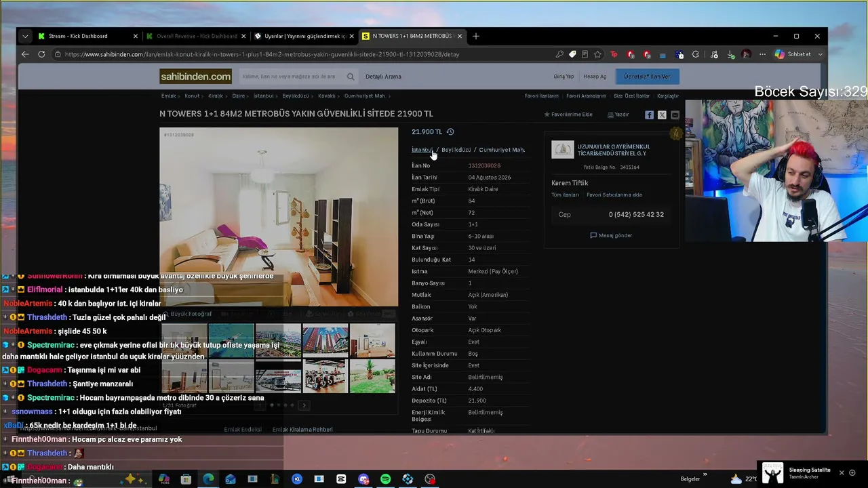
Task: Share listing by email envelope icon
Action: click(675, 115)
